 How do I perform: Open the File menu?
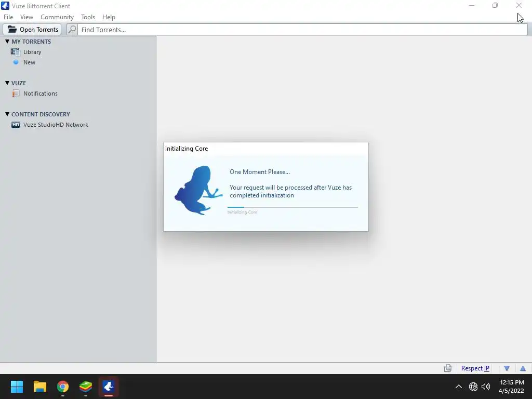pos(8,17)
